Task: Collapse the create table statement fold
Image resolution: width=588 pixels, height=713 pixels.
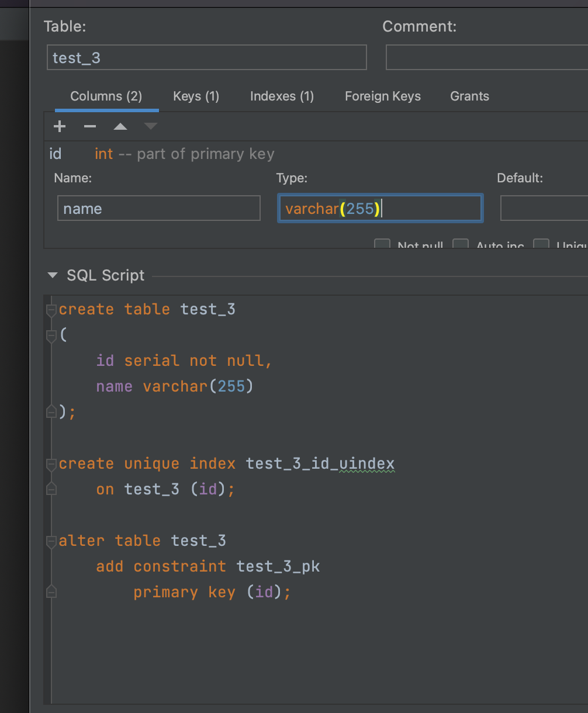Action: (51, 309)
